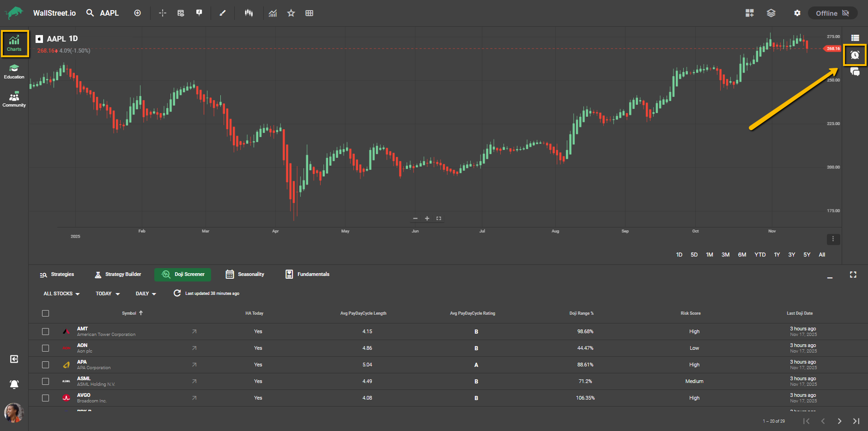Open the DAILY timeframe dropdown
The width and height of the screenshot is (868, 431).
[x=146, y=294]
